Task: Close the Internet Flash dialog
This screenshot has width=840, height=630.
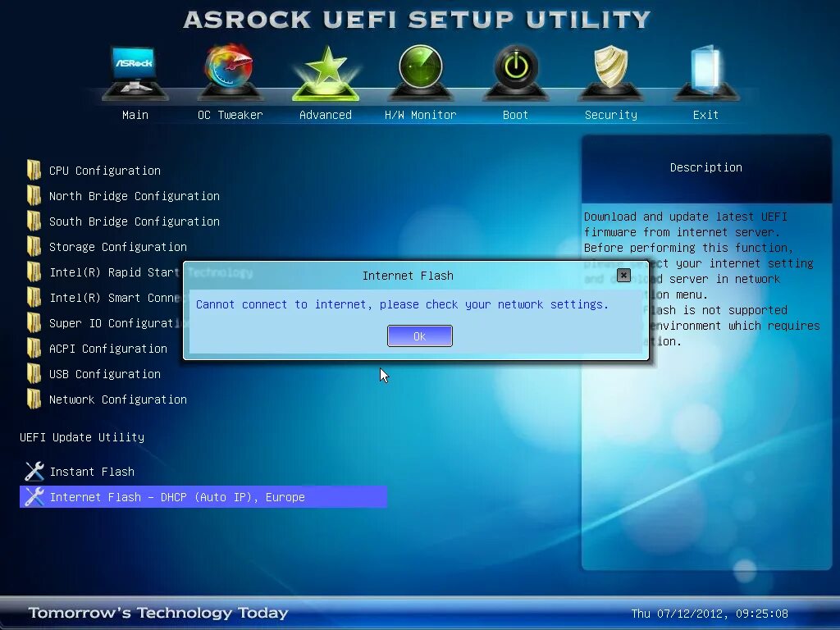Action: 623,276
